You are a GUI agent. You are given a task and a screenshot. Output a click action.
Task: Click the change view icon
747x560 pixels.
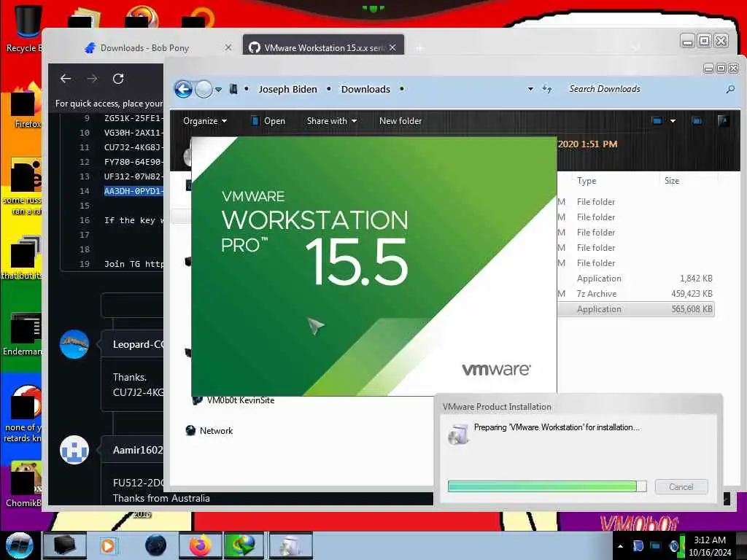[x=657, y=121]
